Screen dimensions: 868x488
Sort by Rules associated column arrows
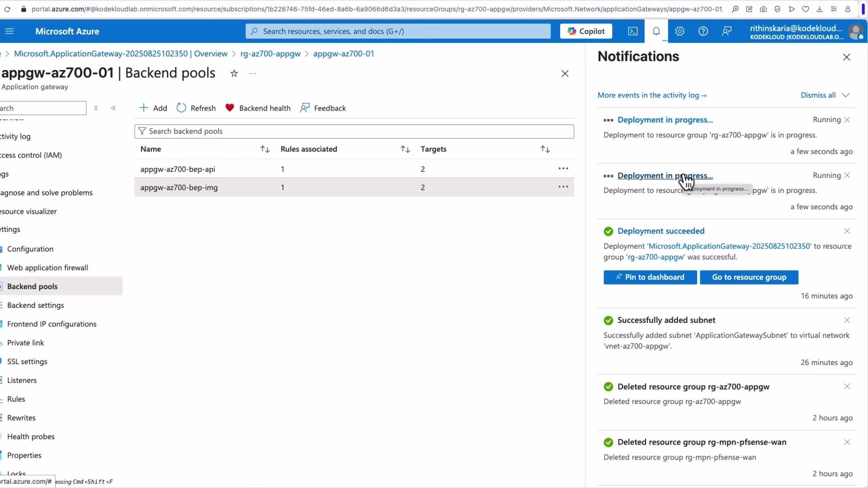(405, 149)
